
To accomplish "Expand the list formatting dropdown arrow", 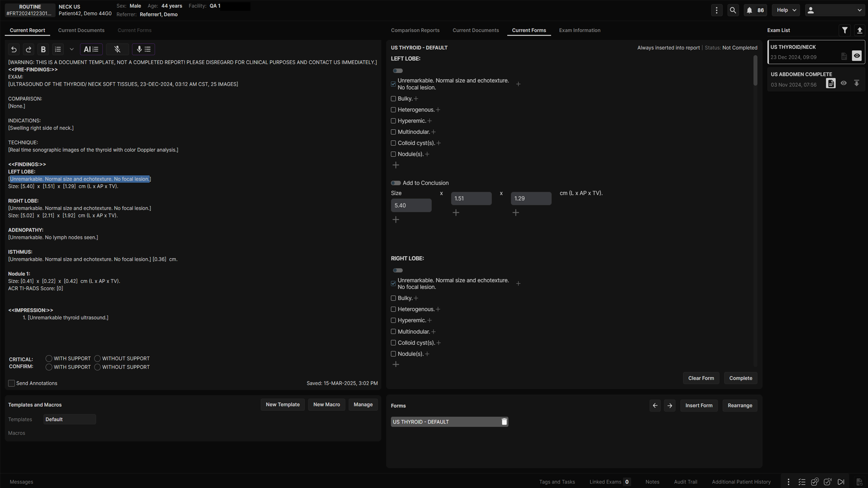I will pos(71,49).
